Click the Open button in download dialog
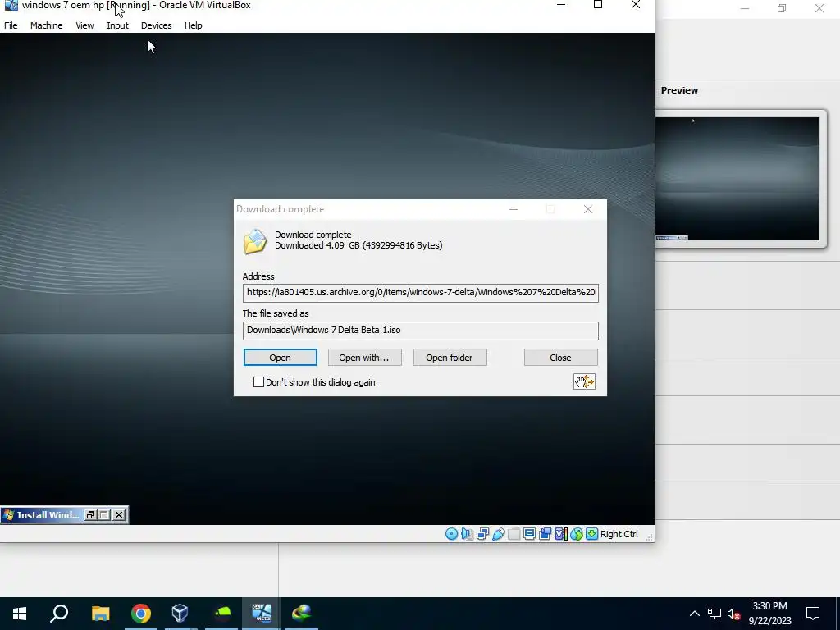Viewport: 840px width, 630px height. click(x=281, y=358)
